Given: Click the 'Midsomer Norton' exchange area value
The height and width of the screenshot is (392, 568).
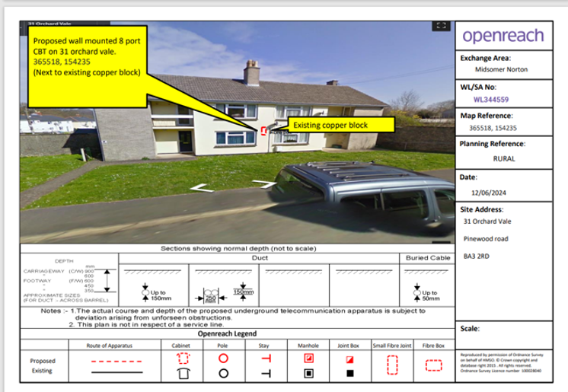Looking at the screenshot, I should 501,69.
